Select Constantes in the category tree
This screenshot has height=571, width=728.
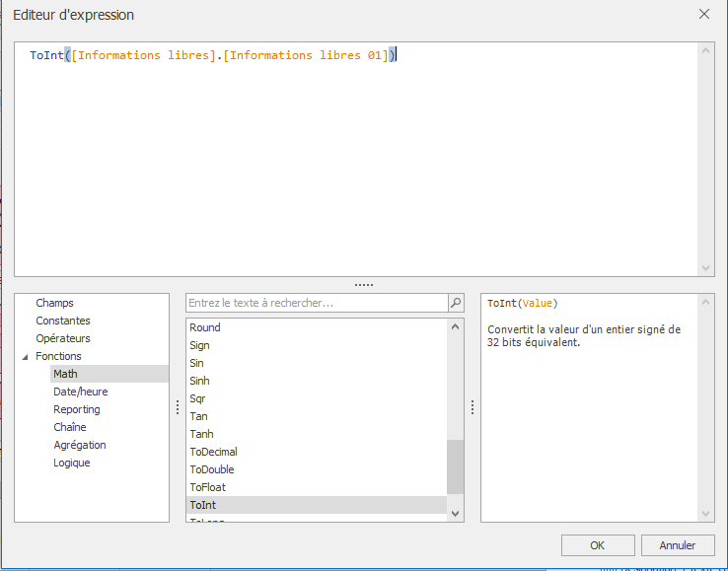62,321
